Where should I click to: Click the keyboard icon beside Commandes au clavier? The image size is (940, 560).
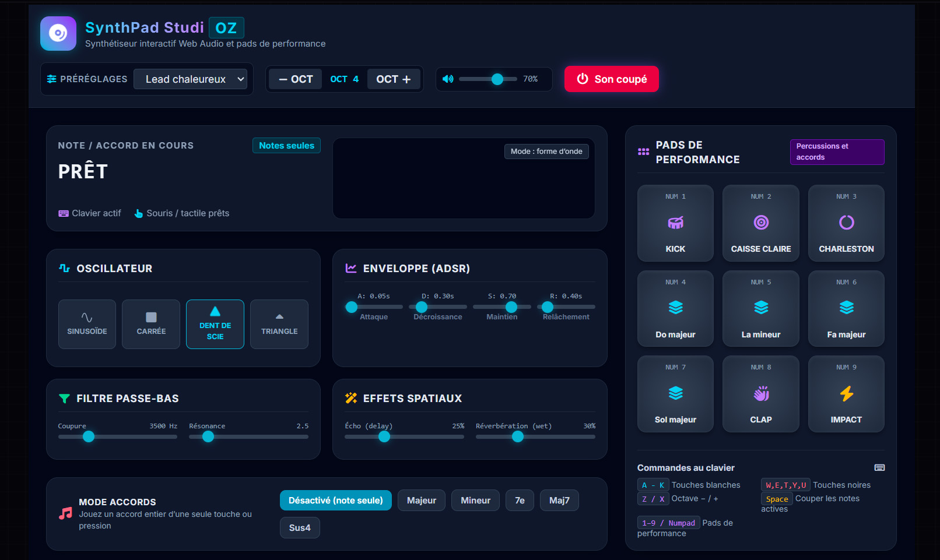tap(879, 467)
